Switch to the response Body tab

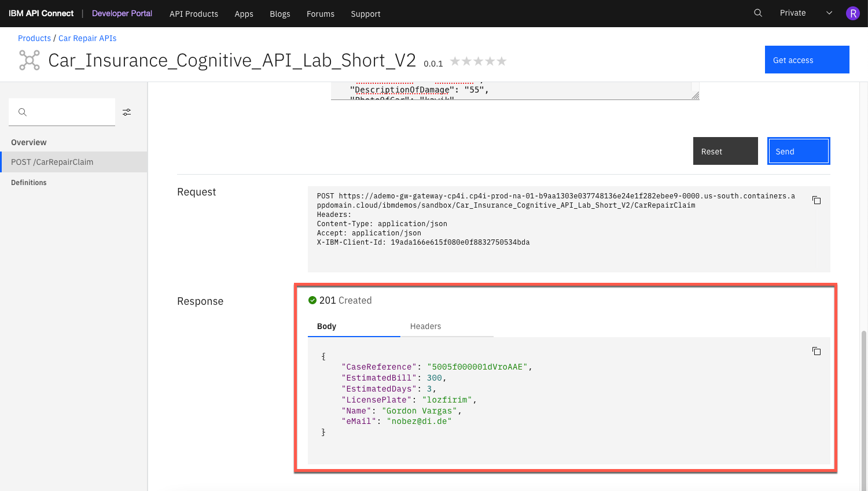(x=354, y=326)
